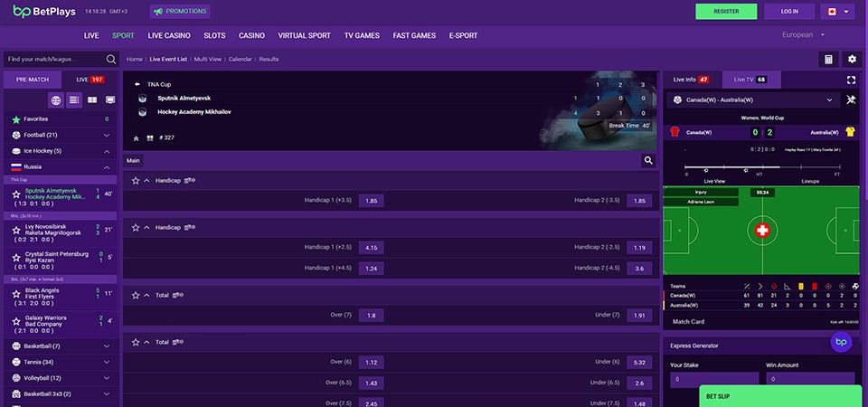Star the Lvy Novosibirsk match
The height and width of the screenshot is (407, 868).
pyautogui.click(x=16, y=230)
